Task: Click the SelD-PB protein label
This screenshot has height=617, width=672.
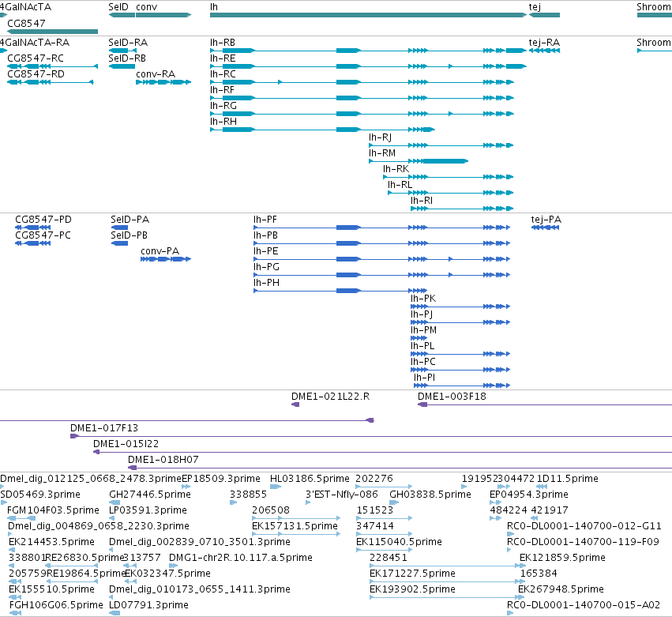Action: [x=129, y=235]
